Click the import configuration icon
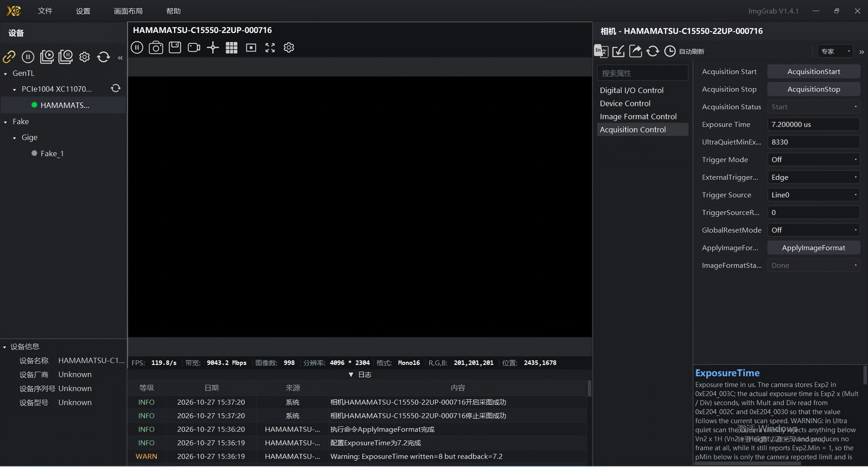Image resolution: width=868 pixels, height=467 pixels. [618, 51]
